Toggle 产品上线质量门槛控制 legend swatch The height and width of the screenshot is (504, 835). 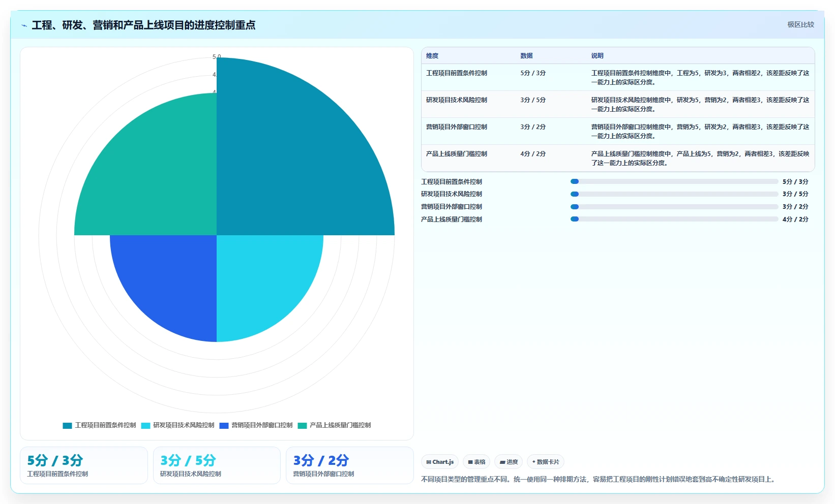coord(302,426)
